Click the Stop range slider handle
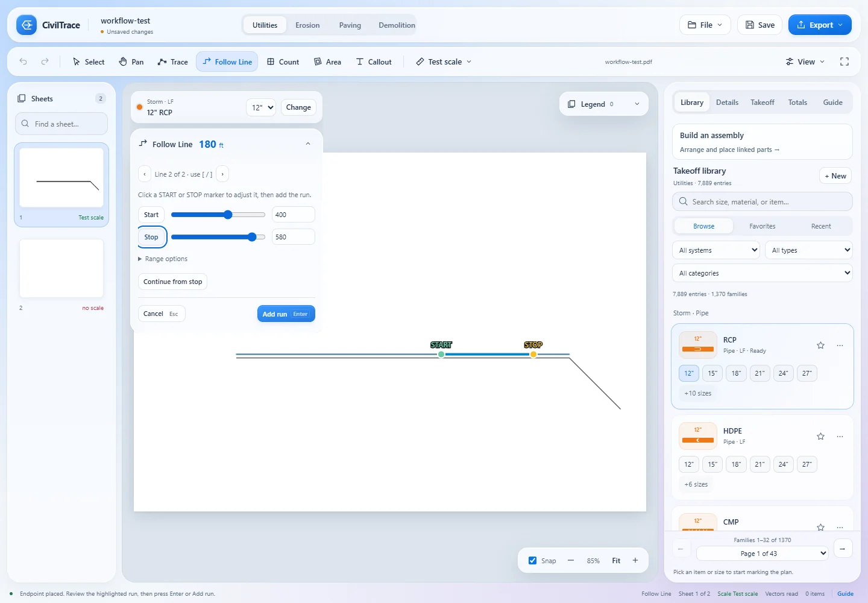The height and width of the screenshot is (603, 868). (x=252, y=237)
